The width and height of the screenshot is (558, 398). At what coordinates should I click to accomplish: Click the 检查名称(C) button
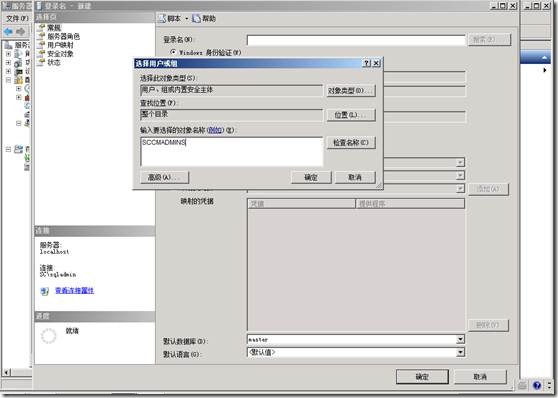click(x=351, y=142)
